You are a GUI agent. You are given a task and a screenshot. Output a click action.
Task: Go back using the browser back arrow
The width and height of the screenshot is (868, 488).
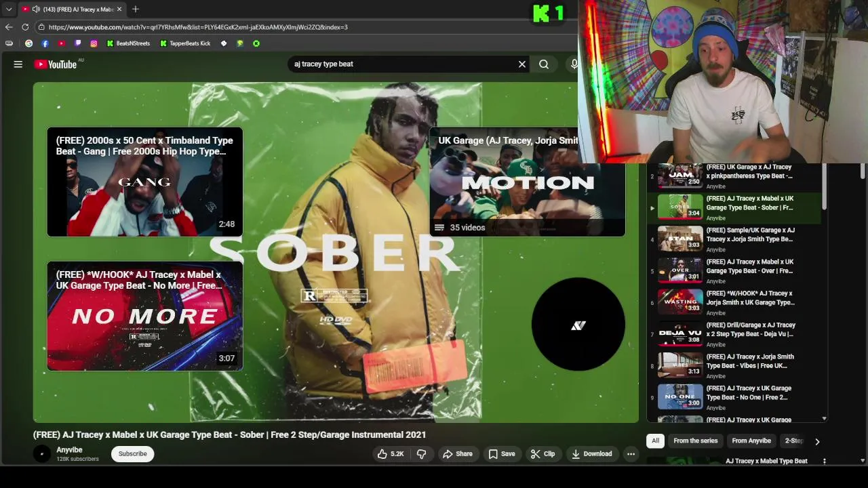coord(9,27)
